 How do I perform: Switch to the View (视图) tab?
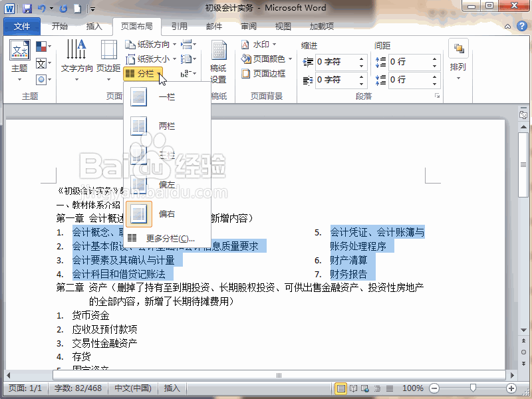click(x=283, y=26)
